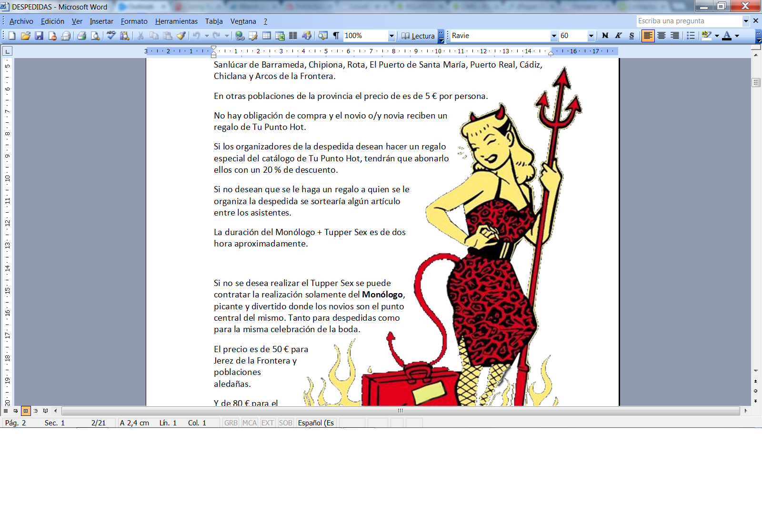Screen dimensions: 762x532
Task: Insert an Excel worksheet from the toolbar
Action: coord(280,36)
